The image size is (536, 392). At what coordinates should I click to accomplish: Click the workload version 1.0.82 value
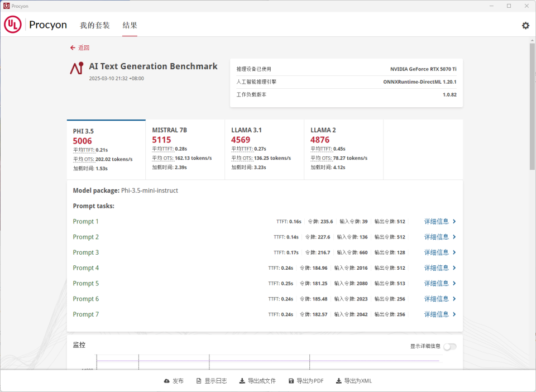449,95
